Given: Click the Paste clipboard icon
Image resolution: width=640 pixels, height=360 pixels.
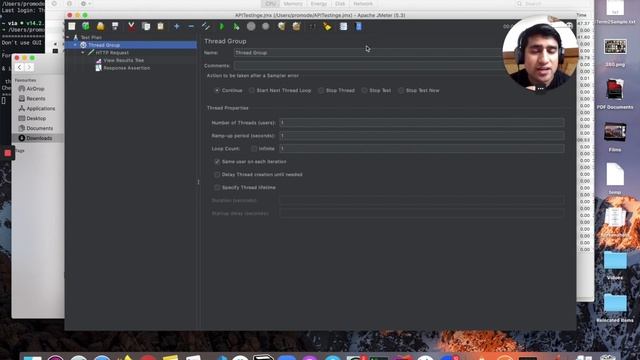Looking at the screenshot, I should pos(160,27).
